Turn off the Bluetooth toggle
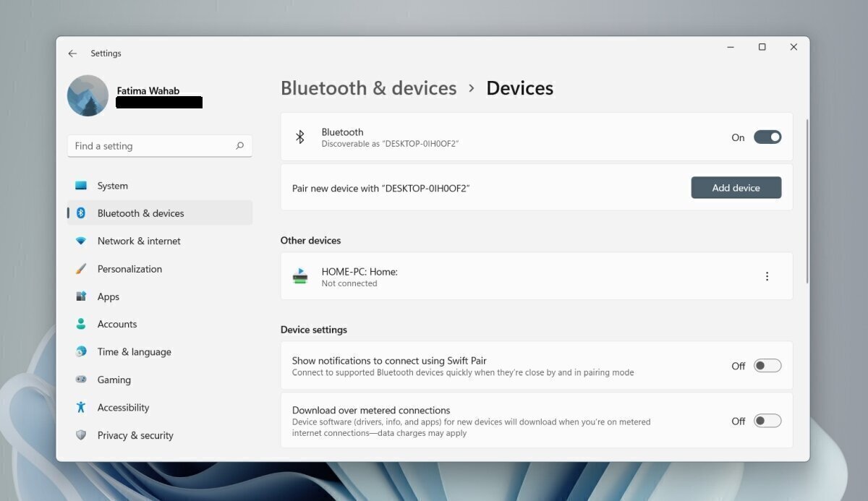The width and height of the screenshot is (868, 501). click(x=767, y=137)
